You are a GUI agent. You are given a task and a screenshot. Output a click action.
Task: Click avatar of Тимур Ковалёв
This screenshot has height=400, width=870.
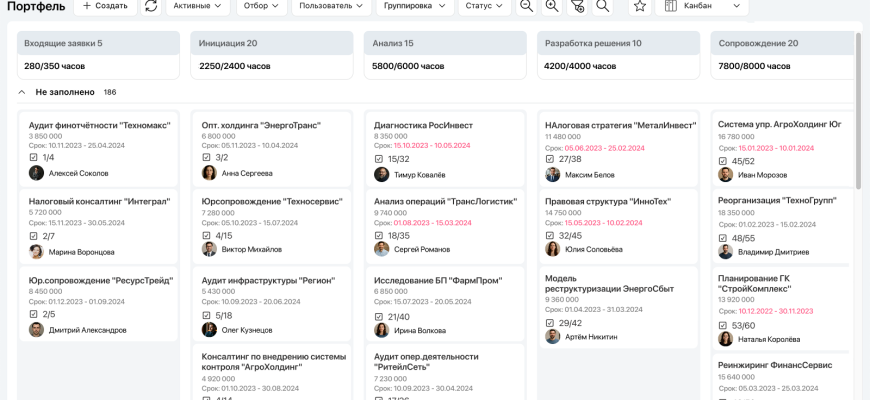[381, 174]
